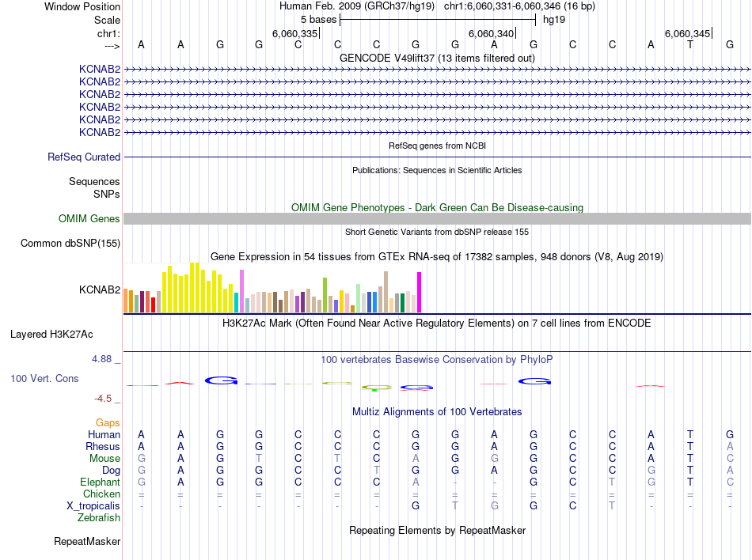Click the gray OMIM Genes bar

(437, 218)
